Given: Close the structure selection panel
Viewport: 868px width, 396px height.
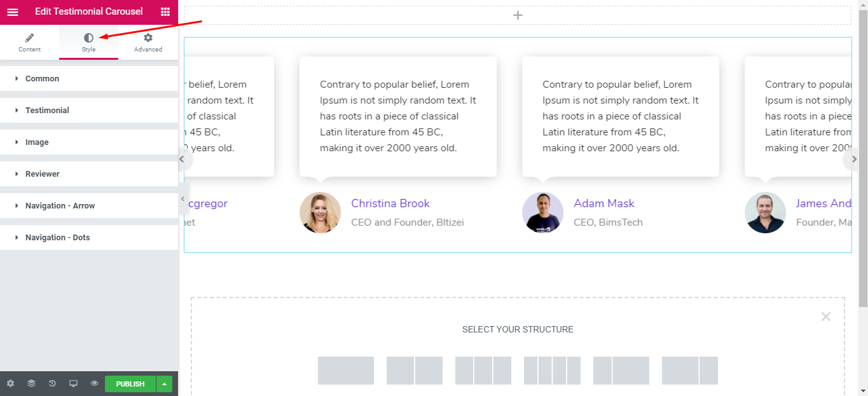Looking at the screenshot, I should tap(825, 317).
